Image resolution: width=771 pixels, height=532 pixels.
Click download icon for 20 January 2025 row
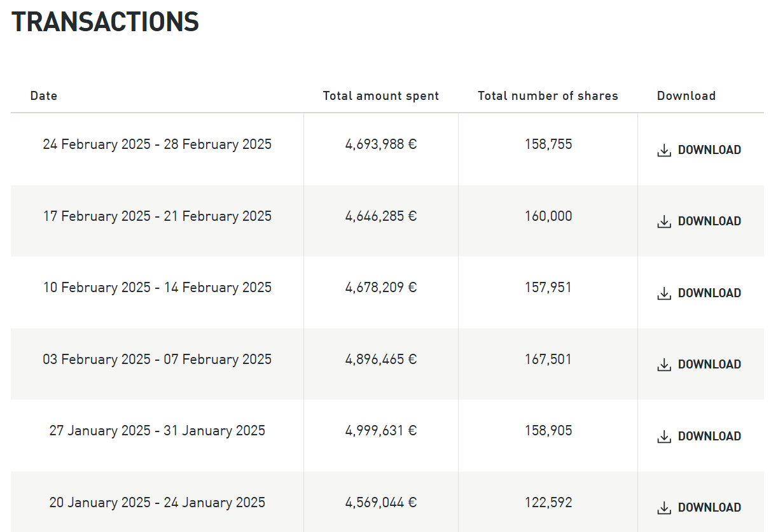[664, 508]
